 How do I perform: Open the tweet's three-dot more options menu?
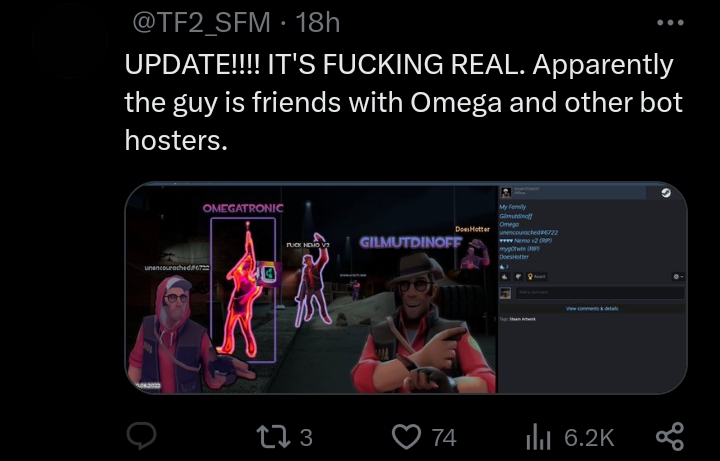(x=670, y=22)
